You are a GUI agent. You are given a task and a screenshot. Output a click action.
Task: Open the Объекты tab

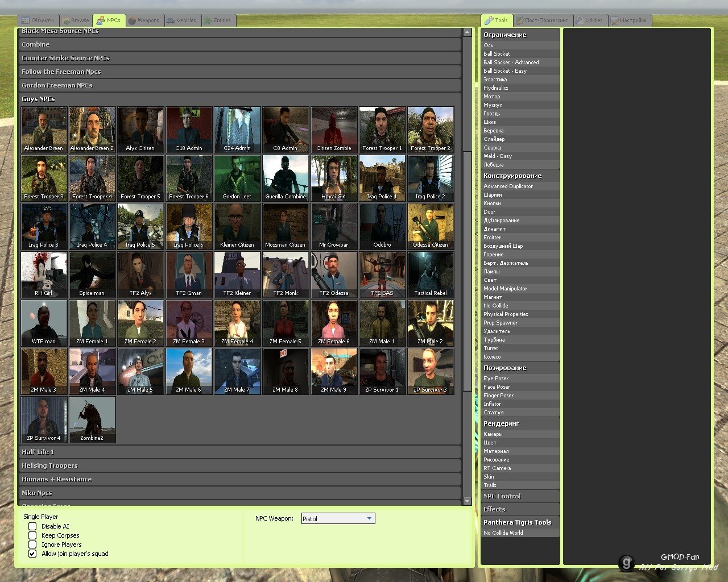38,20
